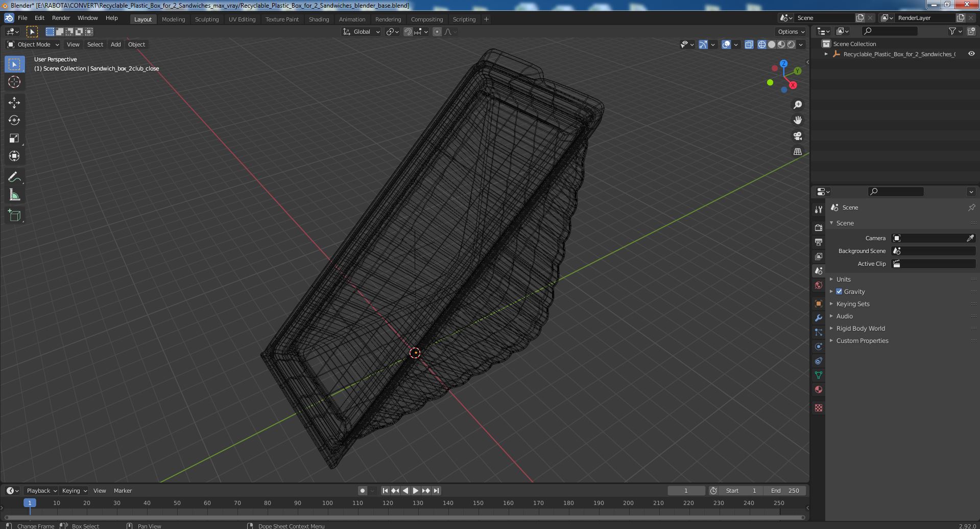Toggle X-ray view
980x529 pixels.
(749, 44)
